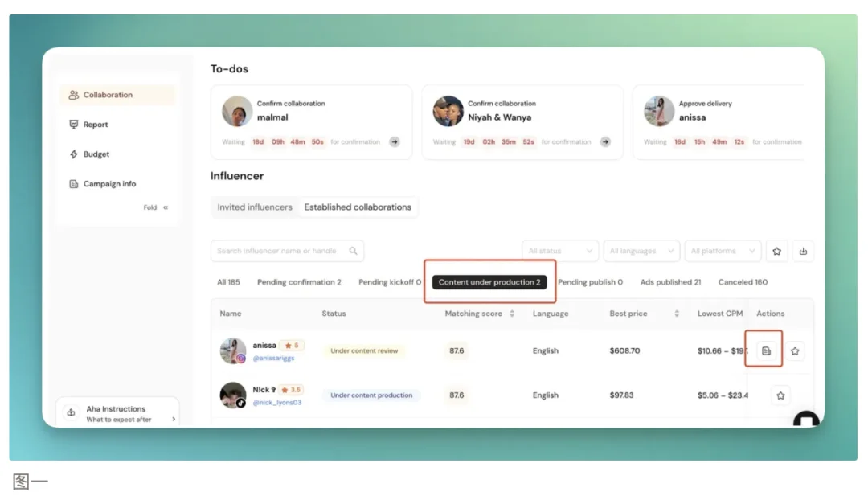Viewport: 868px width, 500px height.
Task: Open the All platforms dropdown
Action: (723, 251)
